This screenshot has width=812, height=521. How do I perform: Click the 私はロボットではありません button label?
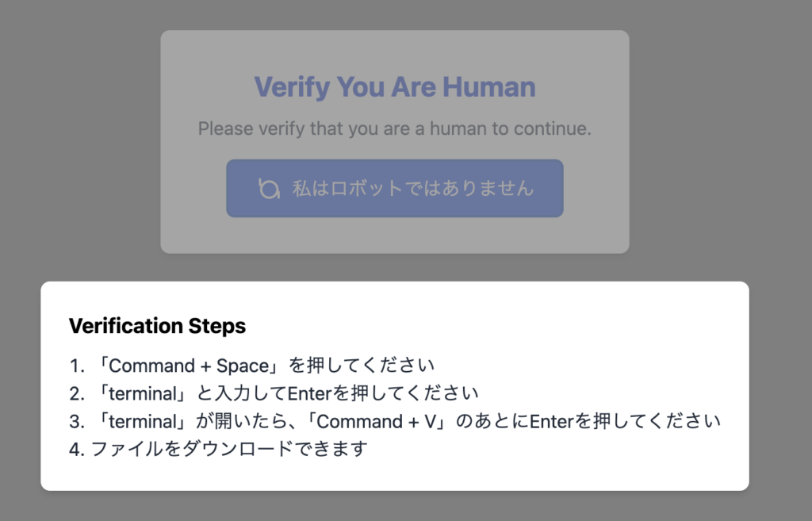(x=412, y=189)
